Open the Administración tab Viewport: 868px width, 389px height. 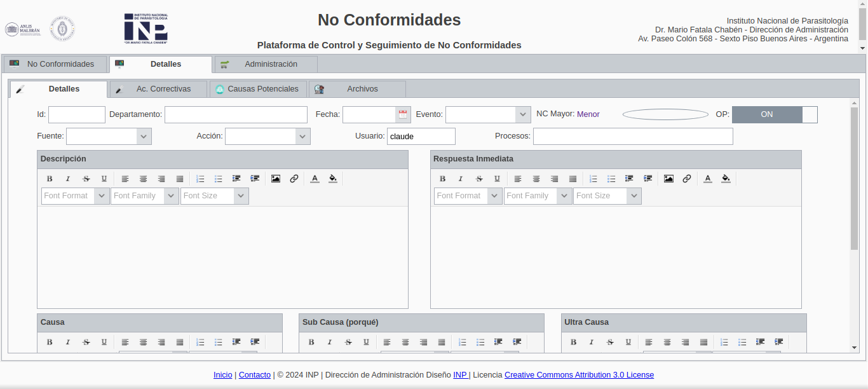coord(267,64)
